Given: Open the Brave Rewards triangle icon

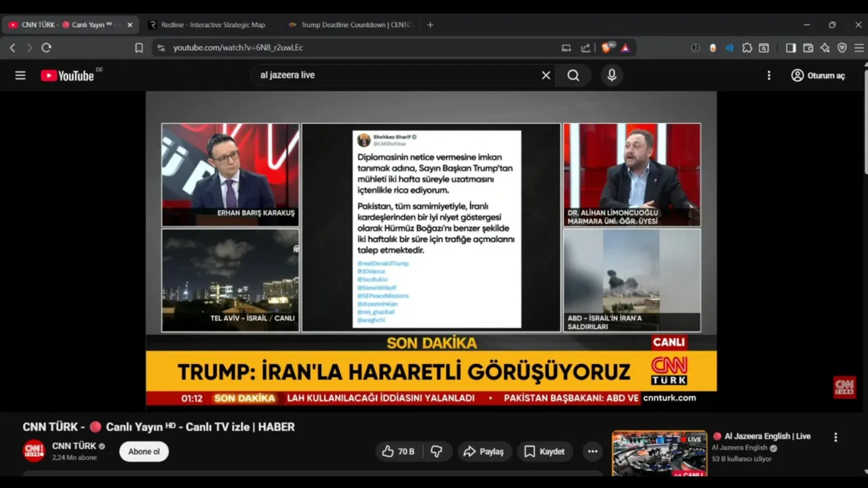Looking at the screenshot, I should [x=625, y=48].
